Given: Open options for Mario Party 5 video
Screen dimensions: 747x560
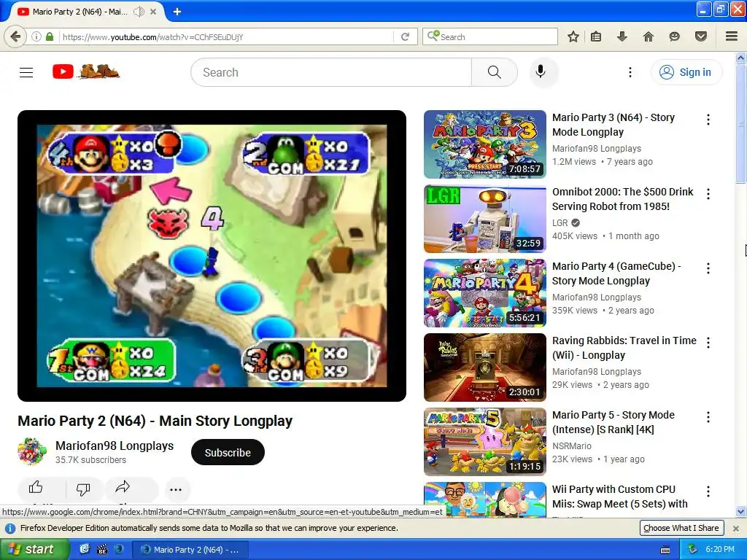Looking at the screenshot, I should tap(708, 417).
